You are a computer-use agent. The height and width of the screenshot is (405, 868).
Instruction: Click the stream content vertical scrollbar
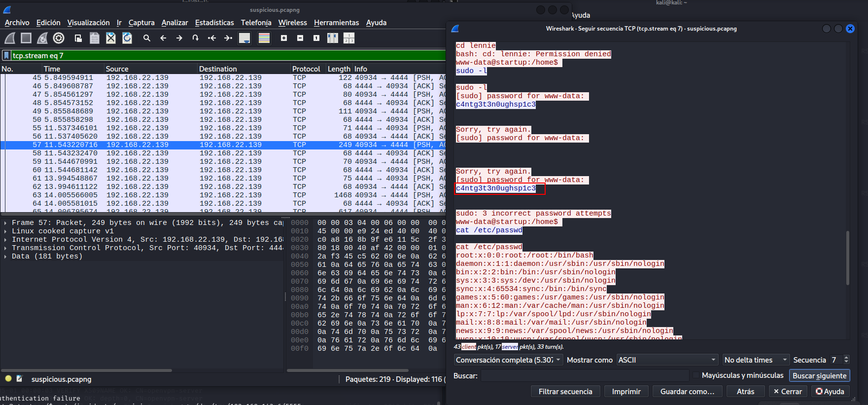tap(848, 258)
